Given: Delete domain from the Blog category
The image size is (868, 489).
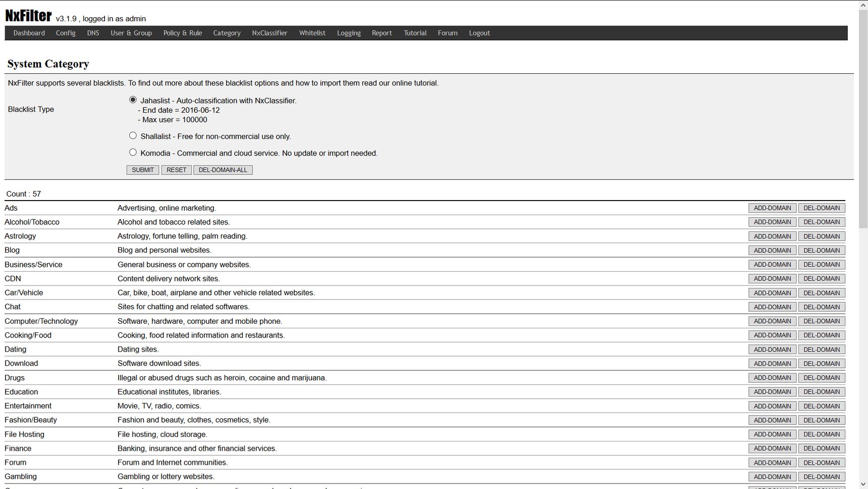Looking at the screenshot, I should pos(822,251).
